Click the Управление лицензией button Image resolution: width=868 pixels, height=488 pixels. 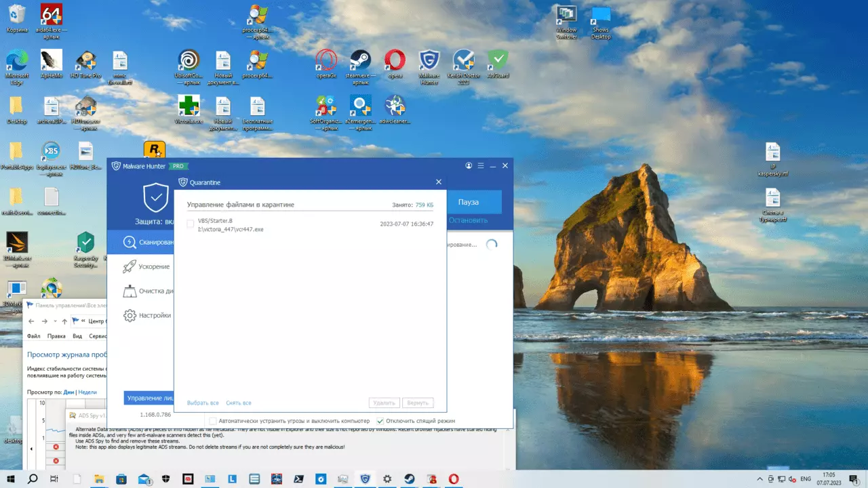pos(149,398)
